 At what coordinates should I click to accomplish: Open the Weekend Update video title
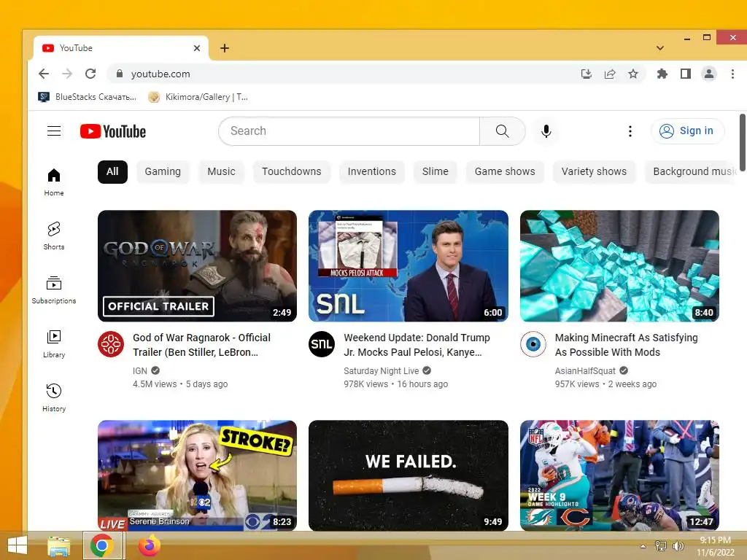[417, 345]
